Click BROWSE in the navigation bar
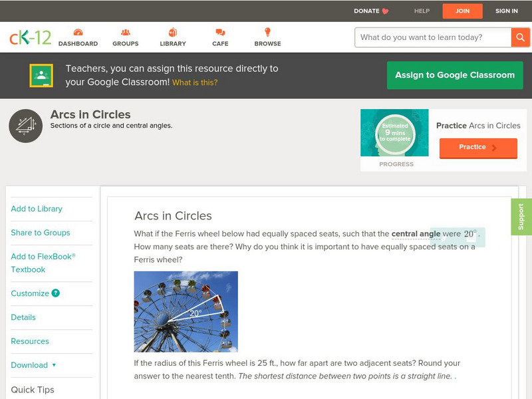This screenshot has width=532, height=399. point(268,44)
